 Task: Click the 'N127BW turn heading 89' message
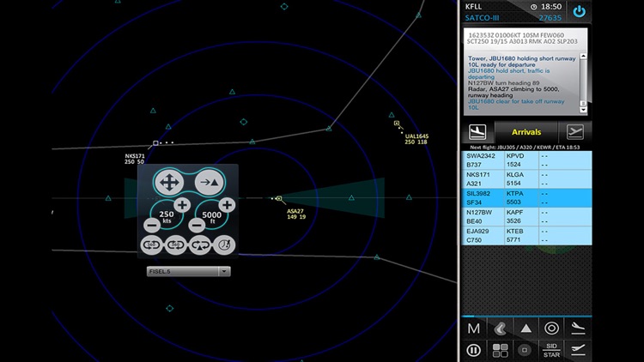503,83
